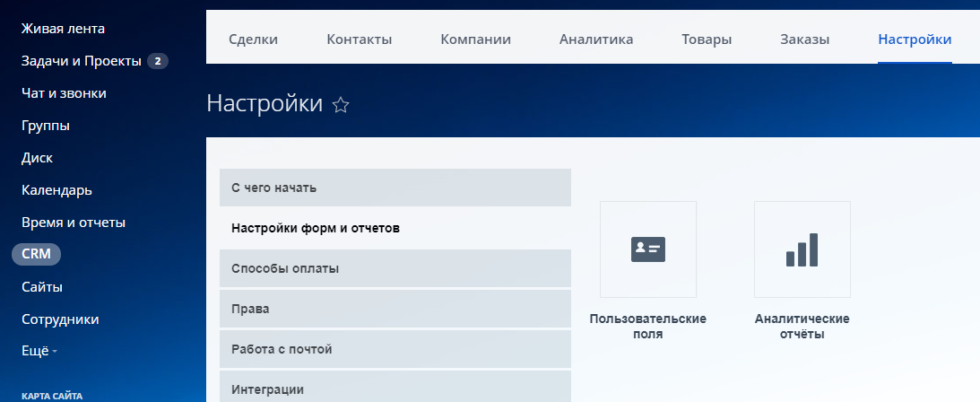Open the С чего начать section
Image resolution: width=980 pixels, height=402 pixels.
pyautogui.click(x=395, y=188)
